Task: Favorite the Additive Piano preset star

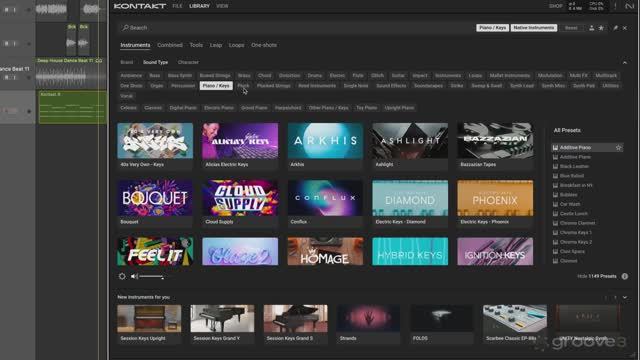Action: [619, 147]
